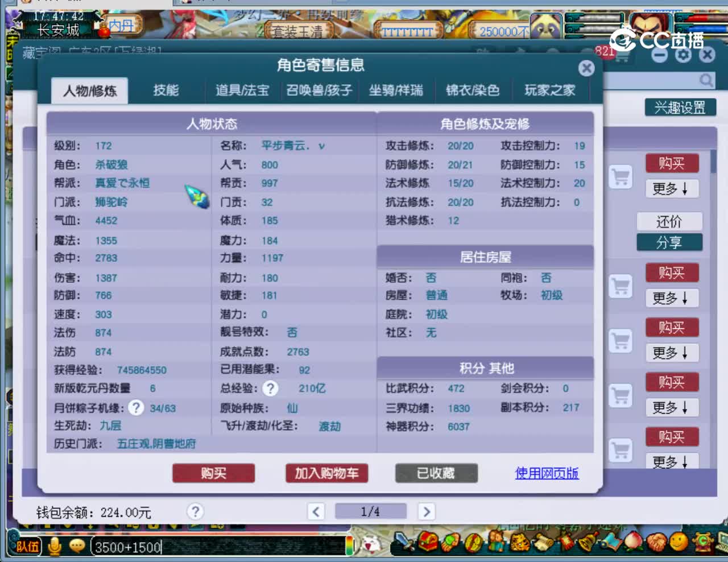Screen dimensions: 728x562
Task: Click the chat input containing 3500+1500
Action: 218,547
